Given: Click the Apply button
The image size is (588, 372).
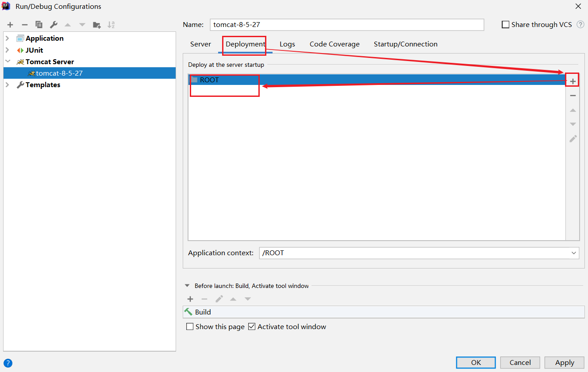Looking at the screenshot, I should [x=565, y=363].
